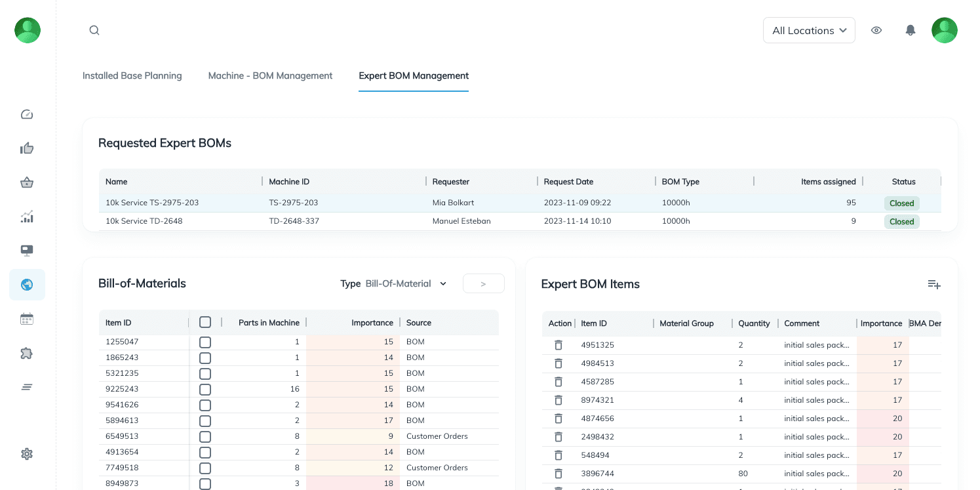Delete Expert BOM item 4951325
Image resolution: width=980 pixels, height=490 pixels.
[559, 345]
